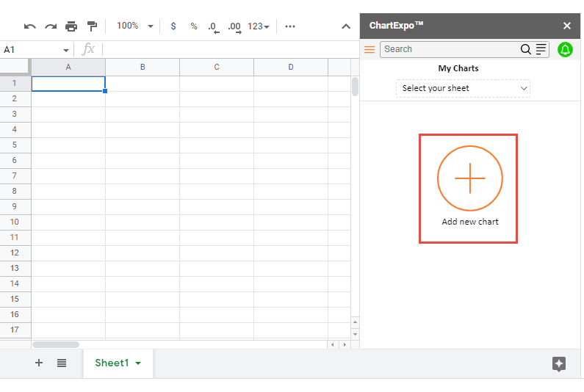This screenshot has height=392, width=584.
Task: Undo the last action
Action: pos(30,26)
